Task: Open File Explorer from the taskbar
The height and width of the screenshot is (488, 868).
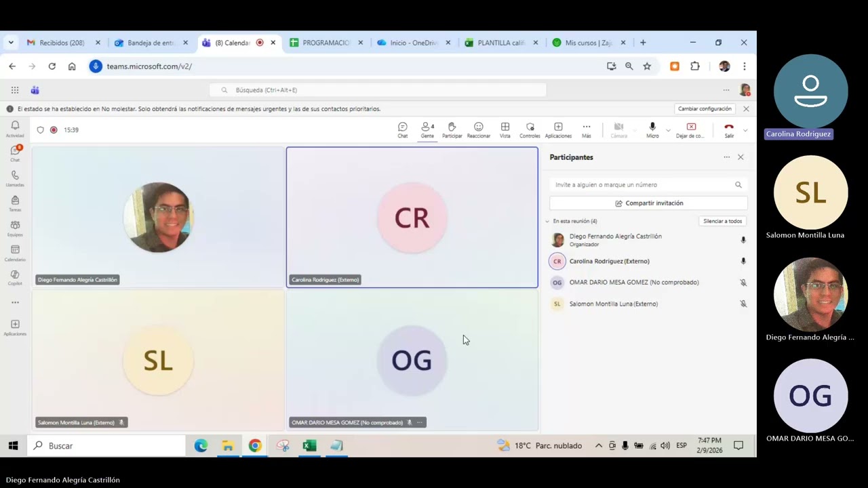Action: pyautogui.click(x=228, y=445)
